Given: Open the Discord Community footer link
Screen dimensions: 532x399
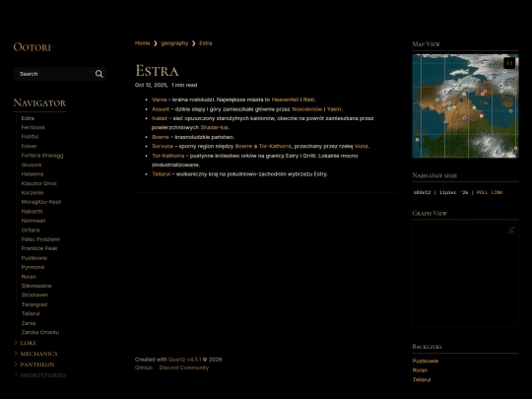Looking at the screenshot, I should (x=184, y=367).
